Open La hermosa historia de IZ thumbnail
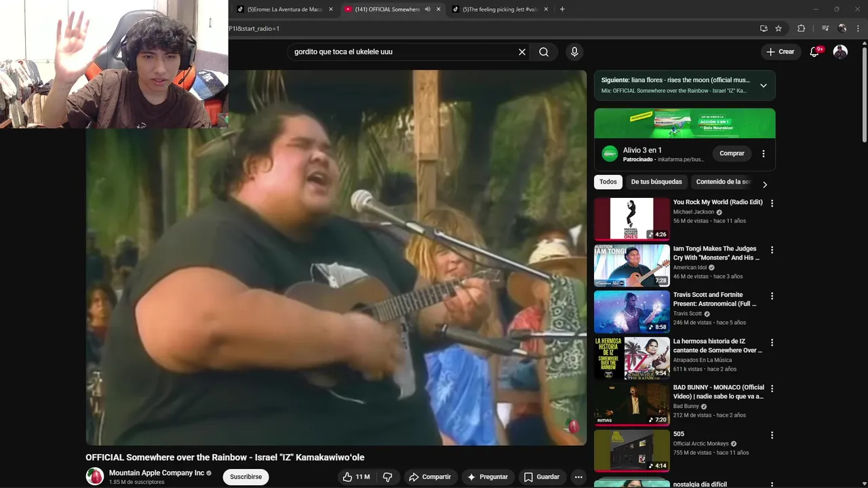 [x=632, y=358]
